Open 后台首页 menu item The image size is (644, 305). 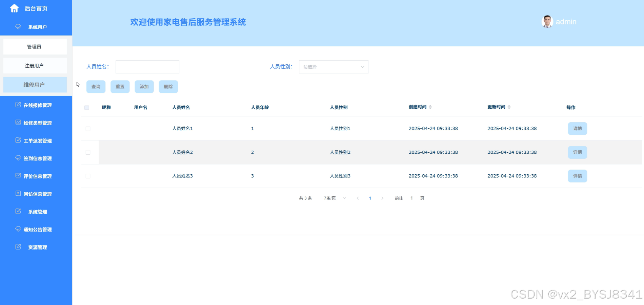36,8
